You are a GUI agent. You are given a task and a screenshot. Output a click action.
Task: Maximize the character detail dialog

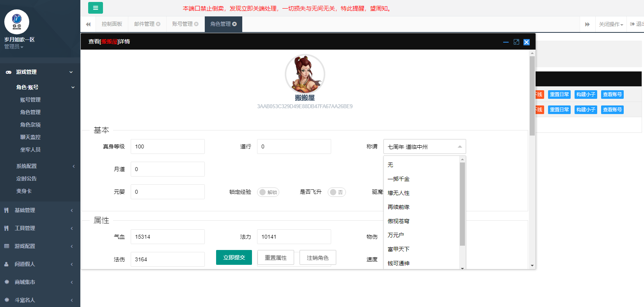click(516, 42)
